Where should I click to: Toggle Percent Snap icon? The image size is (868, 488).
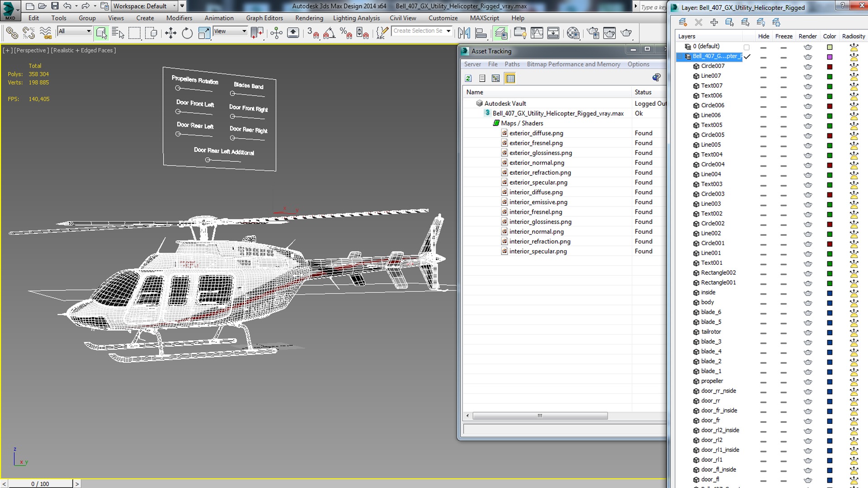346,33
